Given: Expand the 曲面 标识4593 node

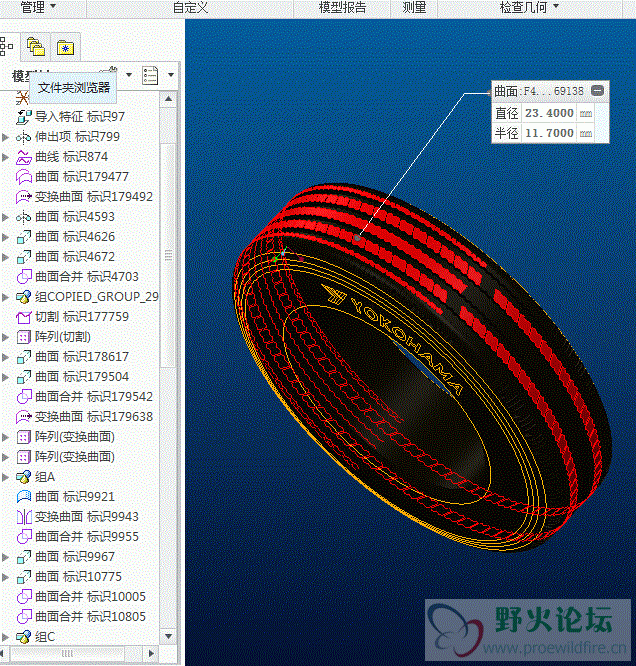Looking at the screenshot, I should [x=5, y=217].
